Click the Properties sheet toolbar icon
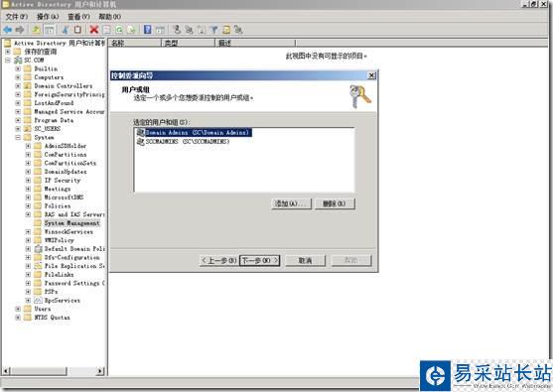The height and width of the screenshot is (392, 553). [x=106, y=30]
